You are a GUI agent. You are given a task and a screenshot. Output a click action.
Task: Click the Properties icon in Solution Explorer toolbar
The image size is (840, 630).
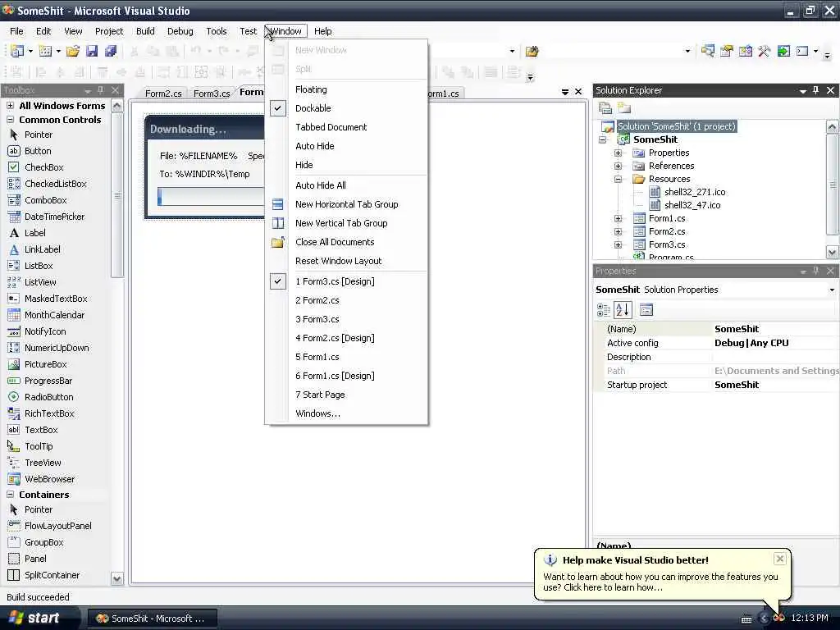click(x=605, y=108)
